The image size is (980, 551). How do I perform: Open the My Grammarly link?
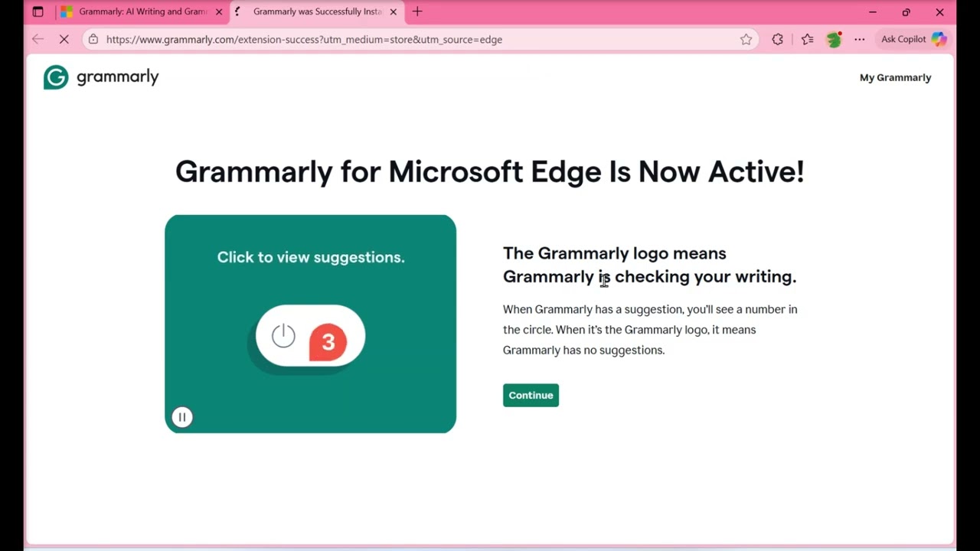coord(895,77)
